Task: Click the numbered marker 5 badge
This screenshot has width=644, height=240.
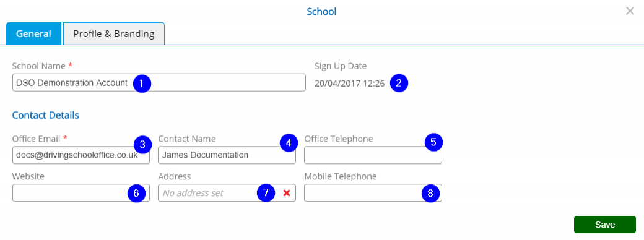Action: tap(434, 142)
